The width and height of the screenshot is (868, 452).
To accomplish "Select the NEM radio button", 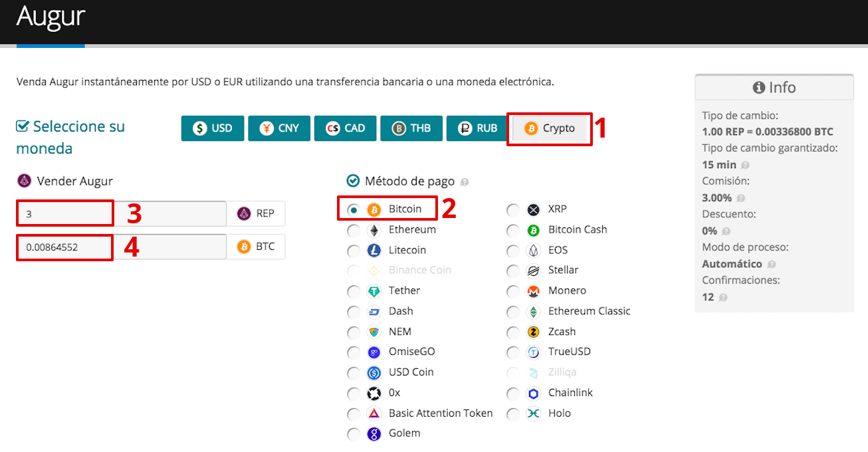I will (354, 332).
